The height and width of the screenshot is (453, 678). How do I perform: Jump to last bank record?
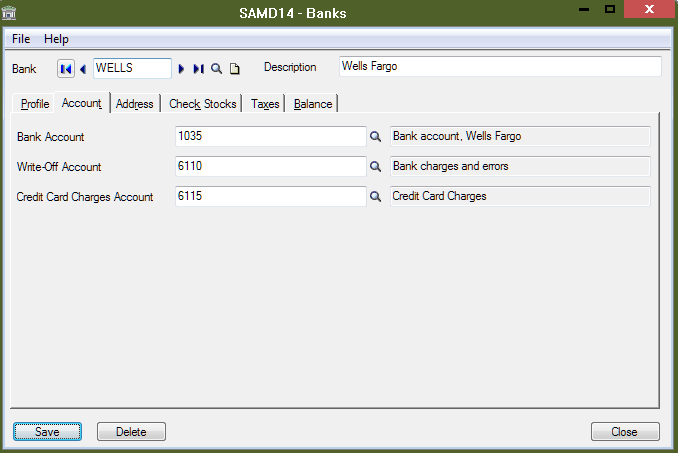tap(198, 68)
